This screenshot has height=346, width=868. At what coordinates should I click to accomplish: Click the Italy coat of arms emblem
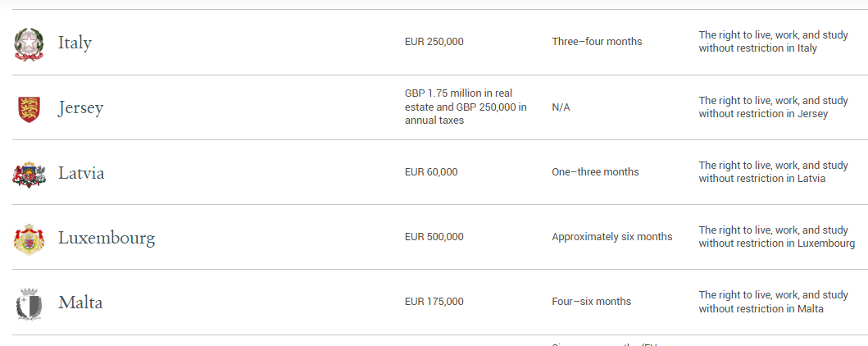[29, 43]
